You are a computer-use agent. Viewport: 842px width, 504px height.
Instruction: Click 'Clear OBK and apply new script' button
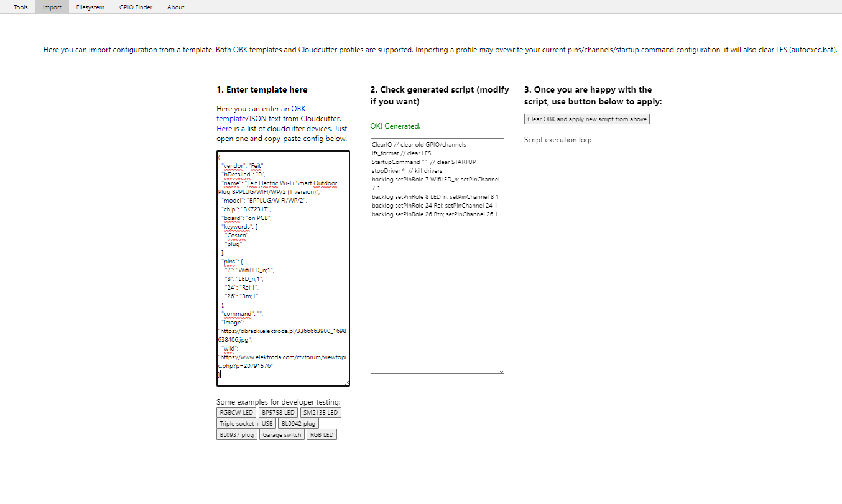(x=587, y=119)
